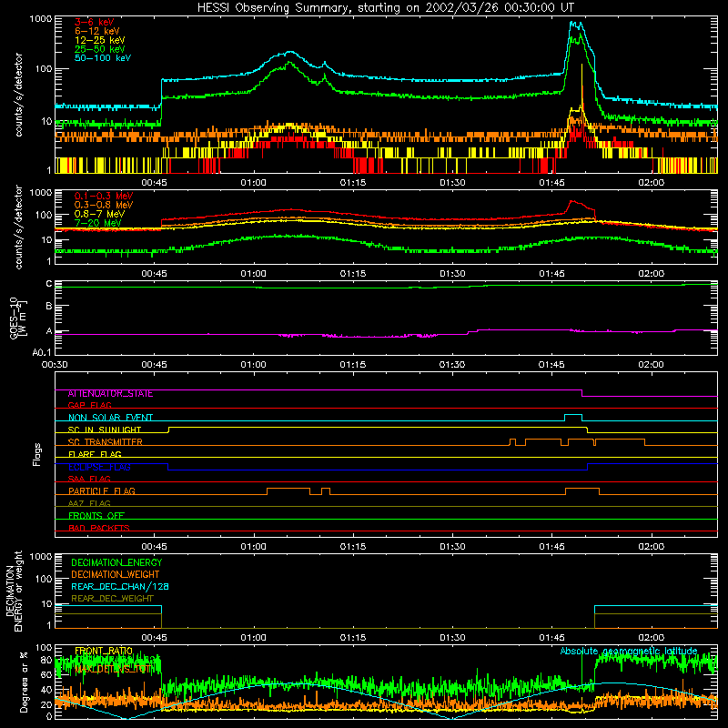
Task: Click the REAR_DEC_CHAN/128 legend label
Action: (120, 587)
